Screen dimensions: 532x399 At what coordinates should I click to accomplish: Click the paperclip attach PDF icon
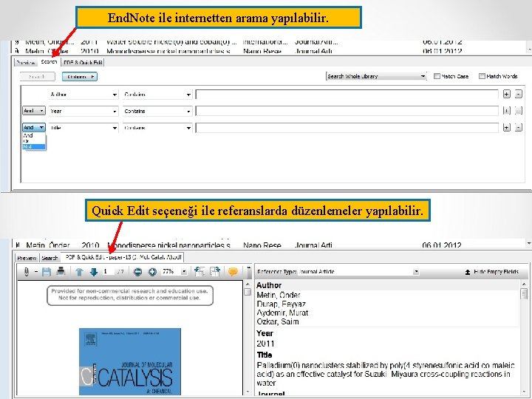tap(27, 272)
